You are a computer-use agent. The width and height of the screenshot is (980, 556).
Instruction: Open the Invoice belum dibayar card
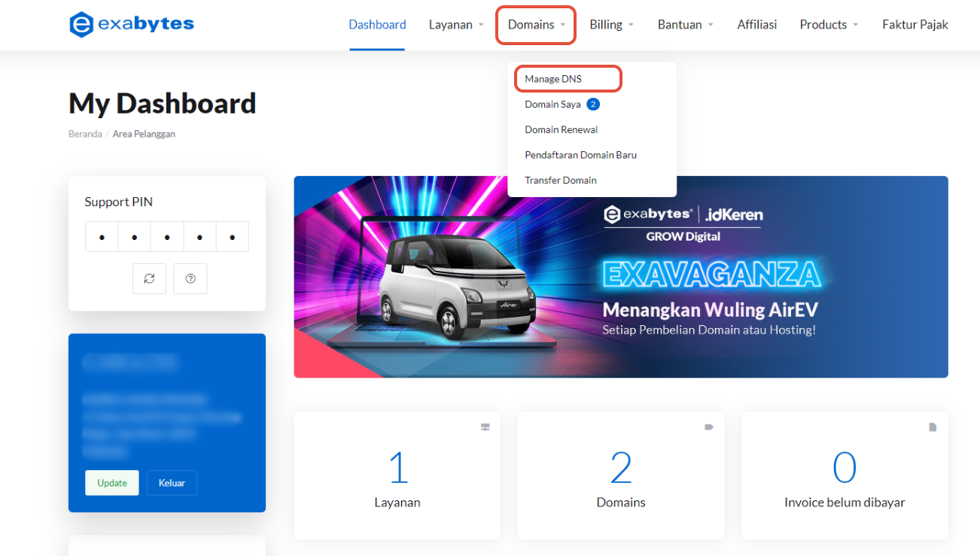point(845,475)
